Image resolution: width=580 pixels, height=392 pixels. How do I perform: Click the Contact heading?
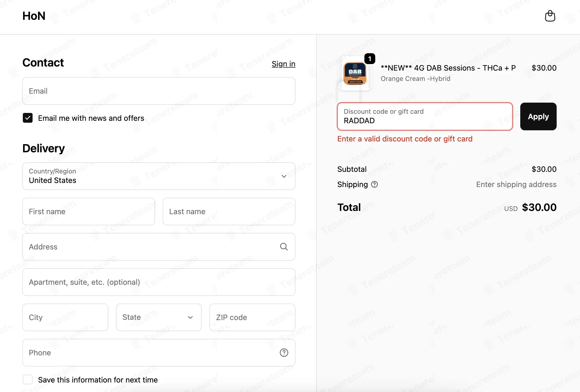[43, 63]
